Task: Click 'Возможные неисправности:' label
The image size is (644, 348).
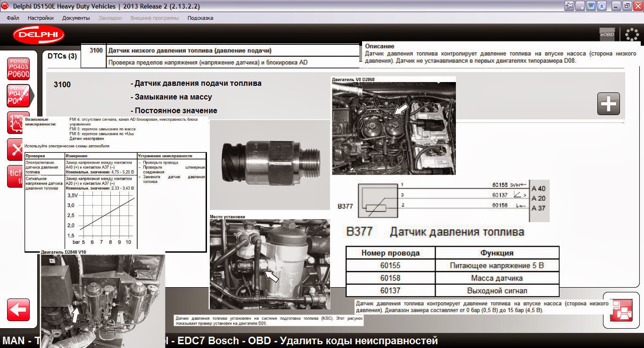Action: click(x=40, y=122)
